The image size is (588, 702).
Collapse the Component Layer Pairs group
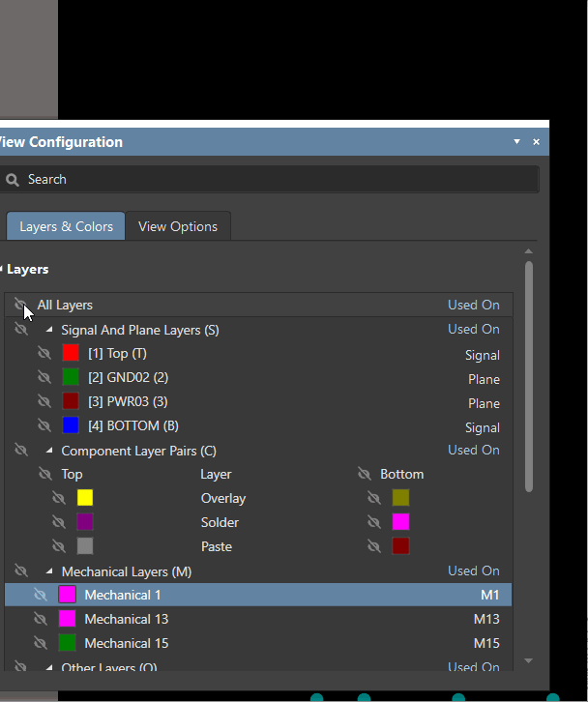coord(49,451)
